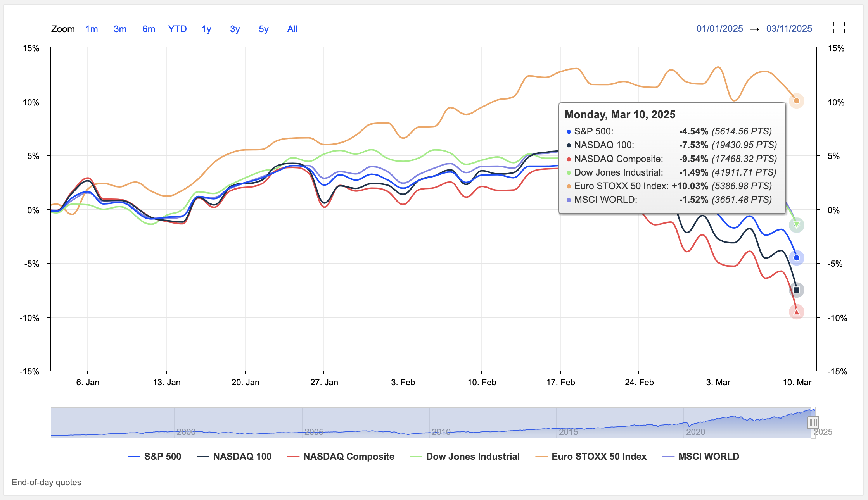Click the orange Euro STOXX data point marker
The image size is (868, 500).
click(x=797, y=101)
